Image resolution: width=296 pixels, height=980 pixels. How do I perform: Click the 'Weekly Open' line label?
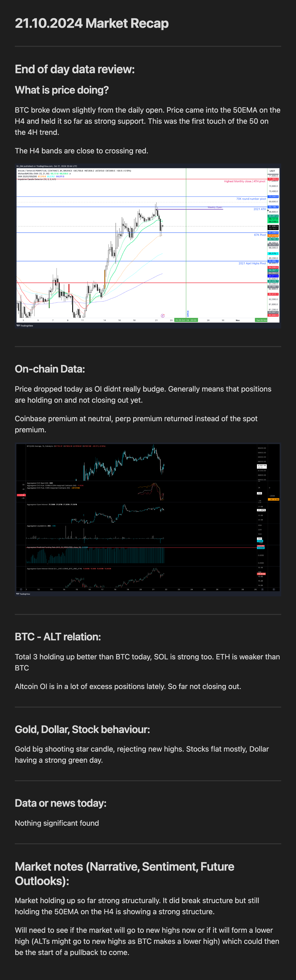point(215,207)
